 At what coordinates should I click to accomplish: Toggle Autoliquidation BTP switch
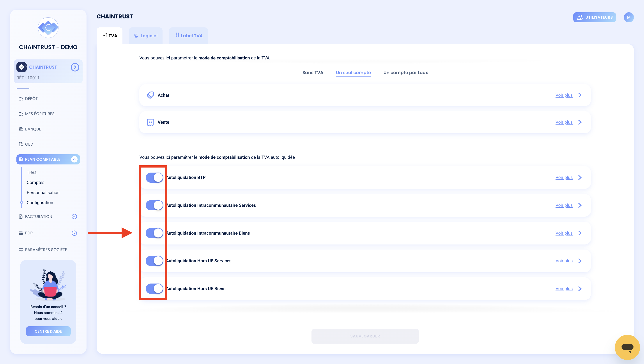[x=154, y=177]
